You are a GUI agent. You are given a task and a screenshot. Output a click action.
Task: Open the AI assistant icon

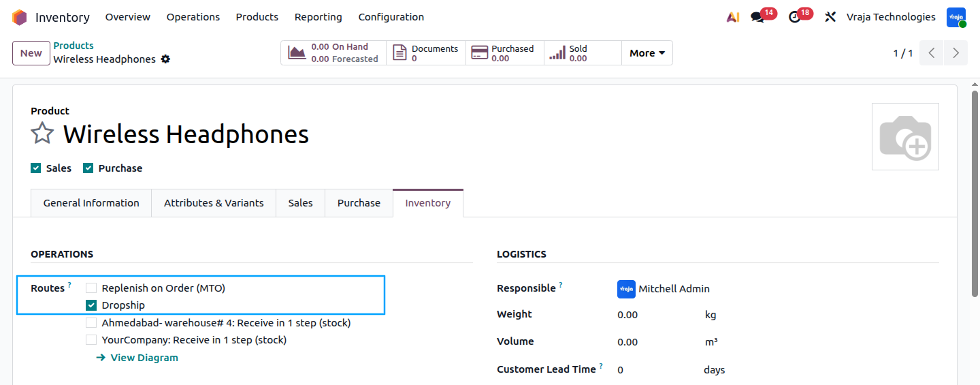pos(733,17)
